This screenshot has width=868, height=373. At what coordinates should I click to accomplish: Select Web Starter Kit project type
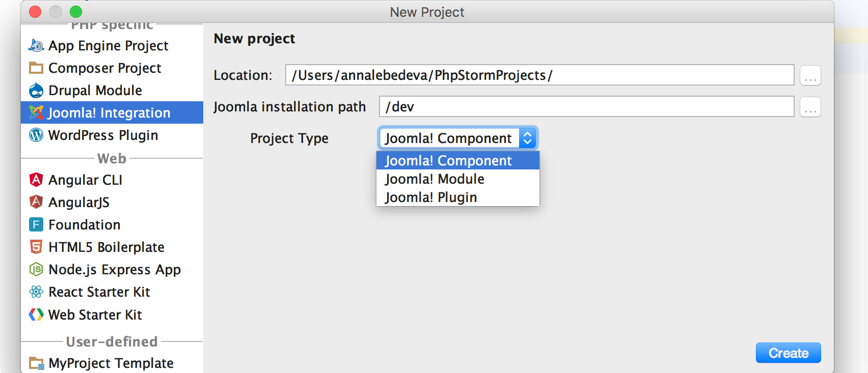click(x=95, y=315)
